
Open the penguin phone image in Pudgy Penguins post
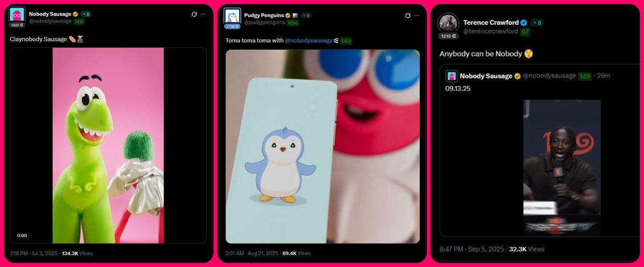(x=323, y=146)
